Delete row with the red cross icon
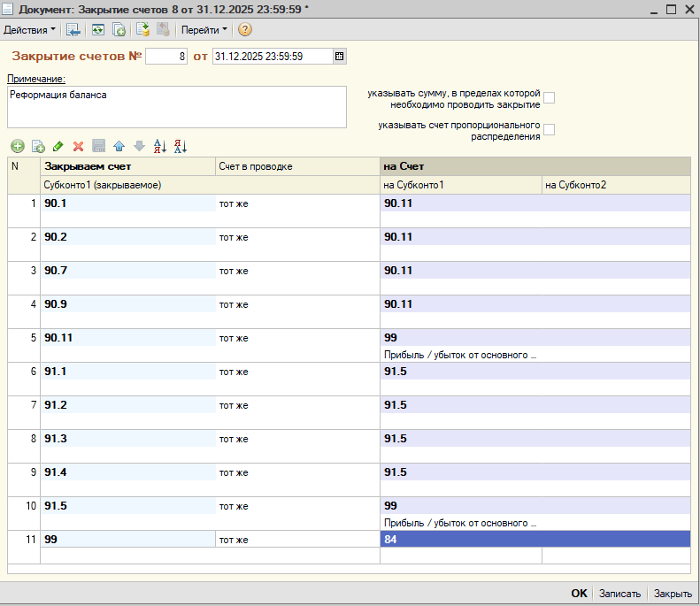700x606 pixels. pyautogui.click(x=78, y=146)
